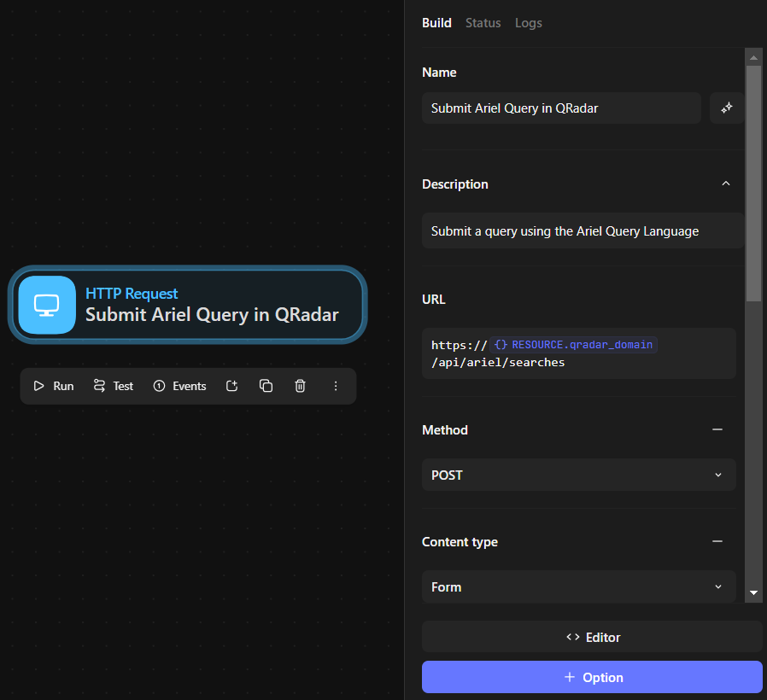This screenshot has height=700, width=767.
Task: Click the scrollbar down arrow
Action: click(754, 593)
